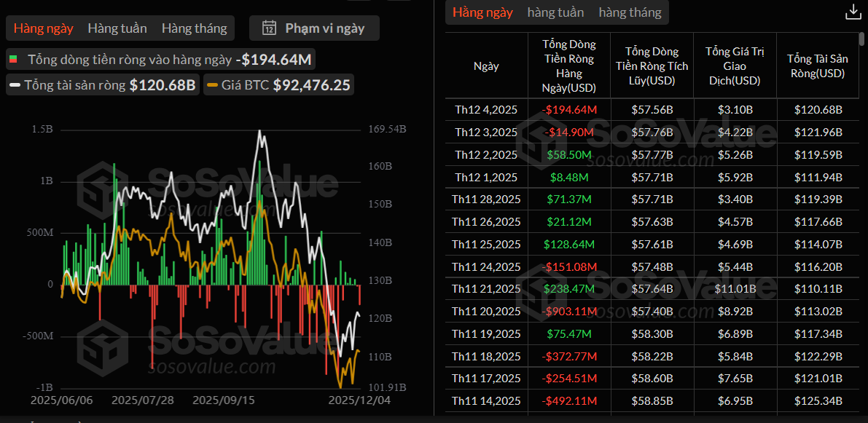Select the Th12 4,2025 table row
The height and width of the screenshot is (423, 868).
(x=486, y=110)
